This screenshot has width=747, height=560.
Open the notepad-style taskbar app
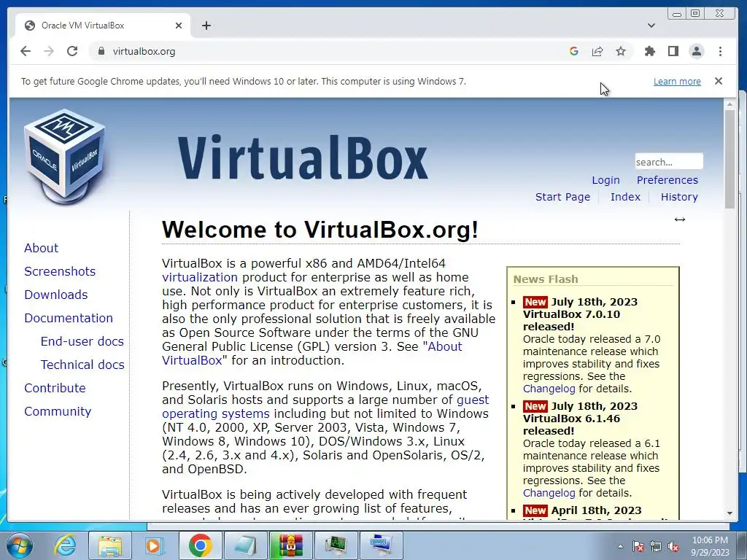pos(245,545)
